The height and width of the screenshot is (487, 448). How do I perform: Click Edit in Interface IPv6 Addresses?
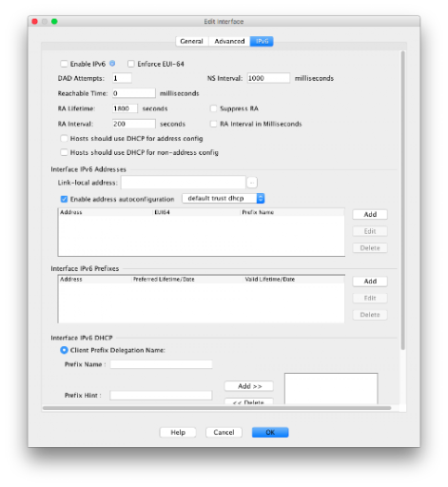click(370, 231)
